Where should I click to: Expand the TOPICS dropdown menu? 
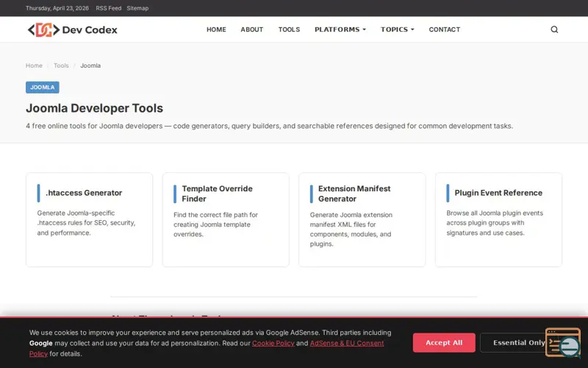pyautogui.click(x=398, y=29)
